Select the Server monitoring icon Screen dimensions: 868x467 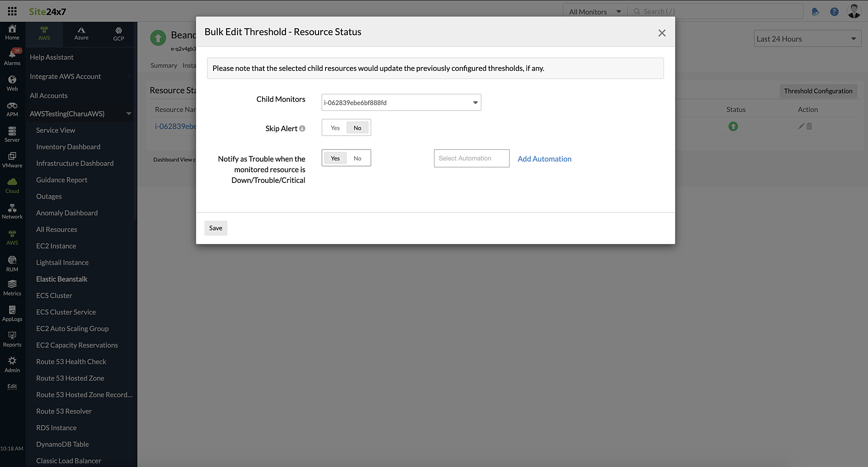pyautogui.click(x=12, y=134)
